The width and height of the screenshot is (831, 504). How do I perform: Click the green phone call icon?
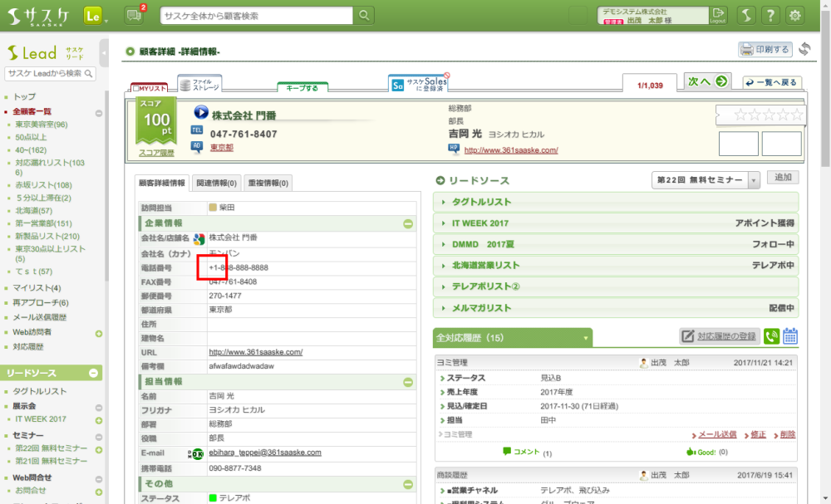coord(772,336)
